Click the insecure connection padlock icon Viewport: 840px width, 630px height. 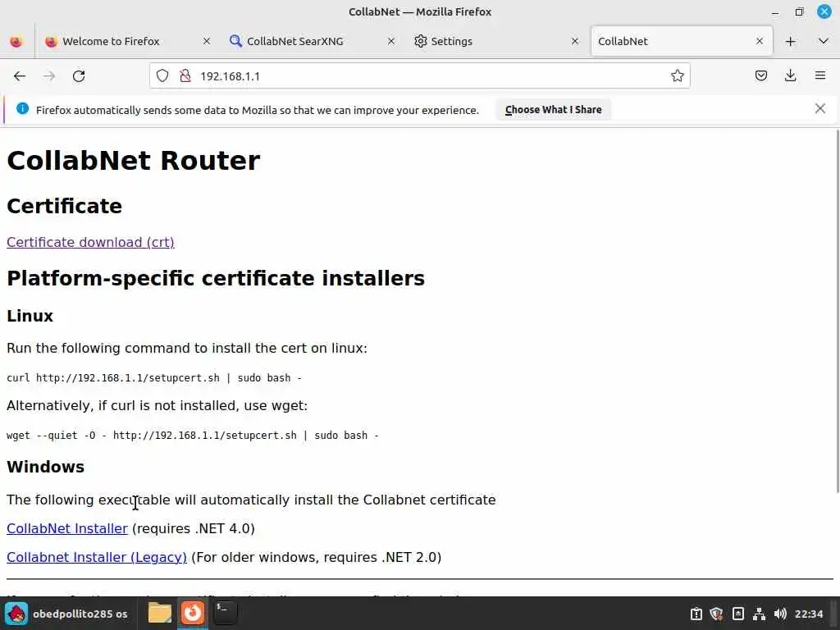(185, 76)
